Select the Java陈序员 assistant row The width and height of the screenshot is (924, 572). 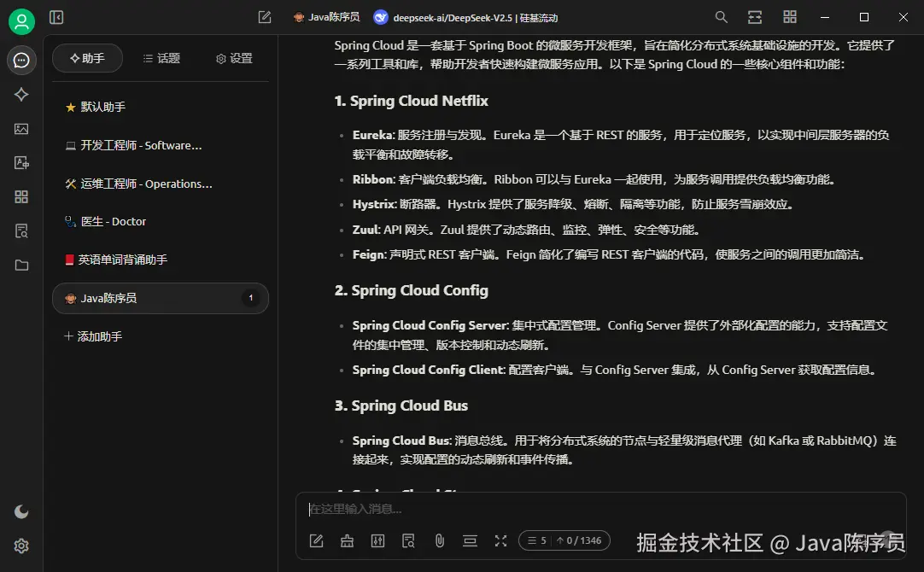[x=161, y=298]
